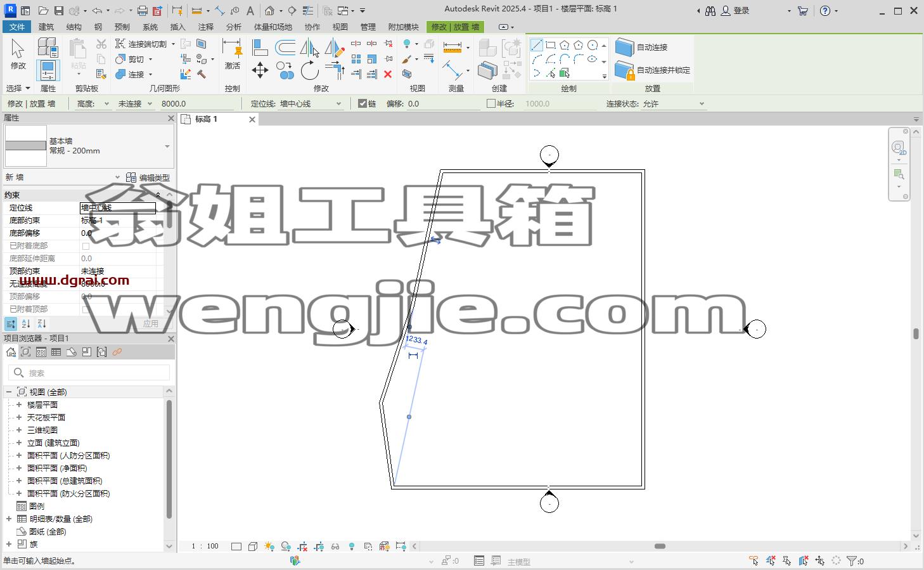Image resolution: width=924 pixels, height=570 pixels.
Task: Select the Scale tool
Action: [372, 59]
